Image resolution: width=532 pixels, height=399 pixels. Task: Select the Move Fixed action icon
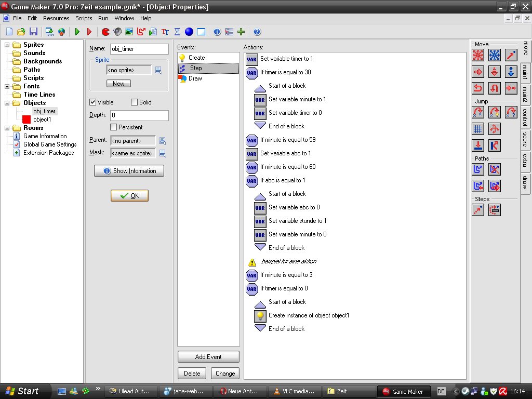pos(478,55)
